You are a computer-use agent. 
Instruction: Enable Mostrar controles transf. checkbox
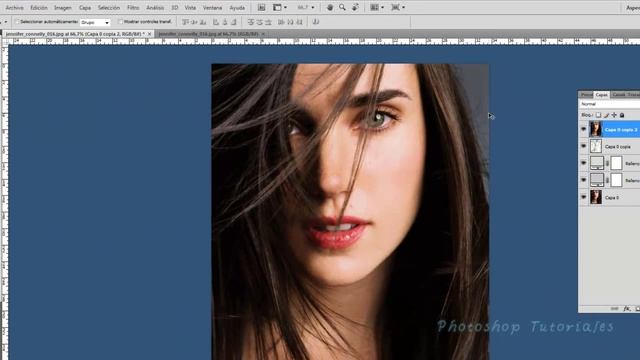click(x=120, y=22)
